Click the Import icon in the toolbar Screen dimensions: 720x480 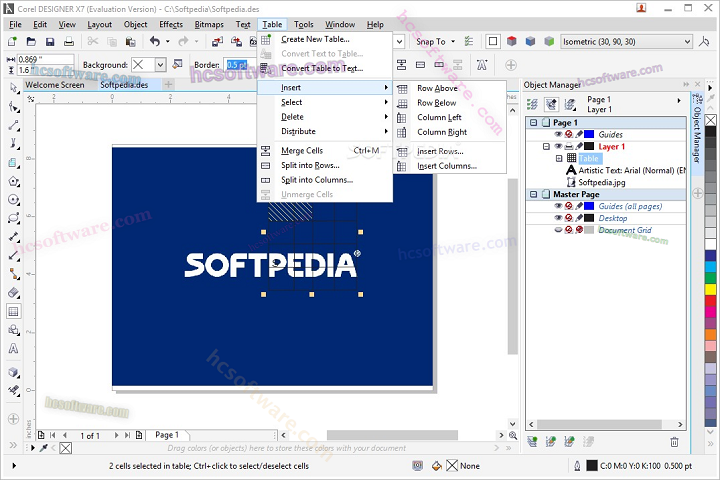[217, 42]
